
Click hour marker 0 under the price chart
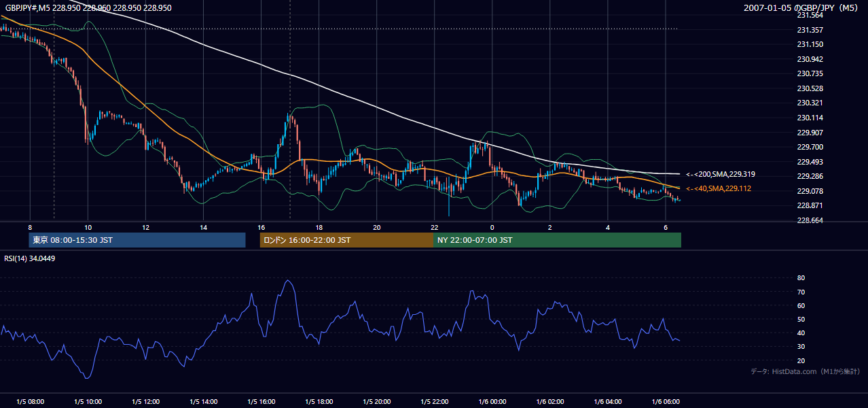click(x=492, y=227)
